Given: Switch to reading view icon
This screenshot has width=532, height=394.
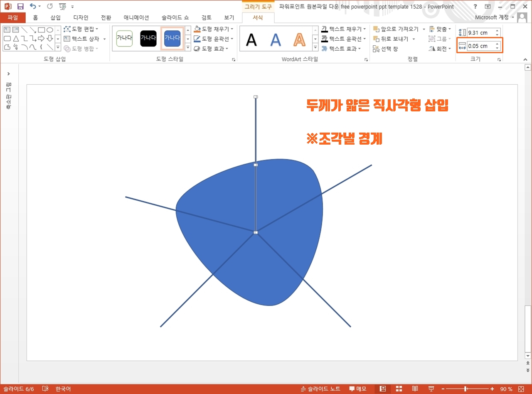Looking at the screenshot, I should 415,389.
